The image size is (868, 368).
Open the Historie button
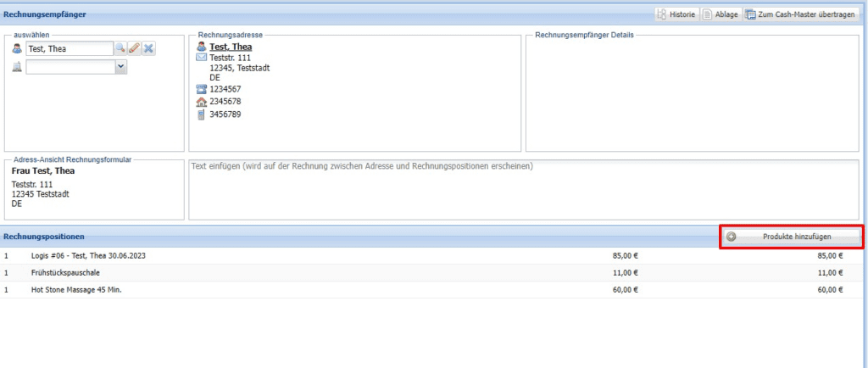pos(676,14)
